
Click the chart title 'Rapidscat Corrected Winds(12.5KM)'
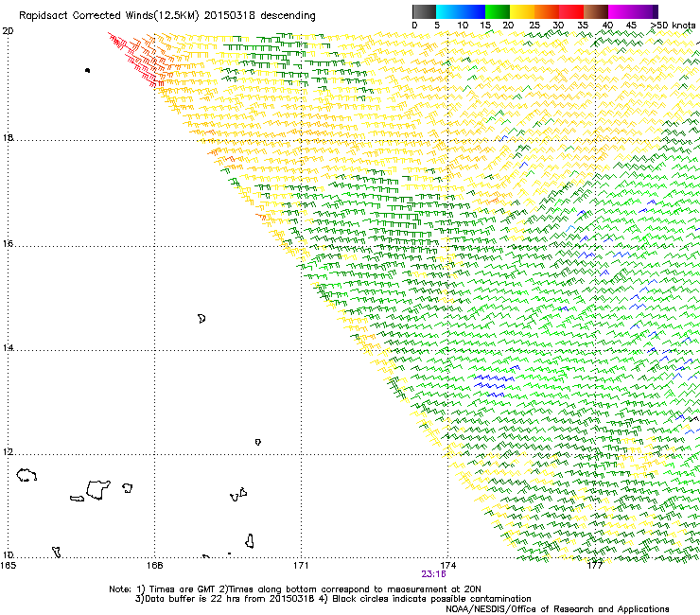(x=109, y=16)
